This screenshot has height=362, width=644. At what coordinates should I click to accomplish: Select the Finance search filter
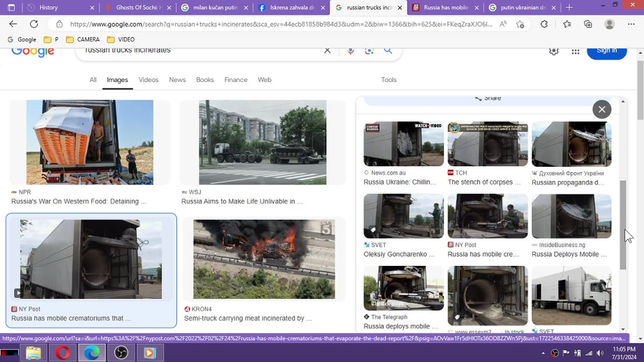coord(236,80)
